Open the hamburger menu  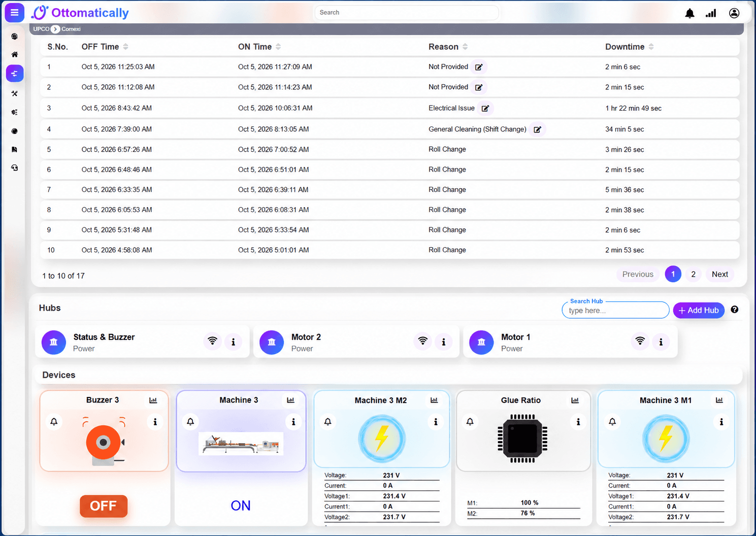[14, 13]
